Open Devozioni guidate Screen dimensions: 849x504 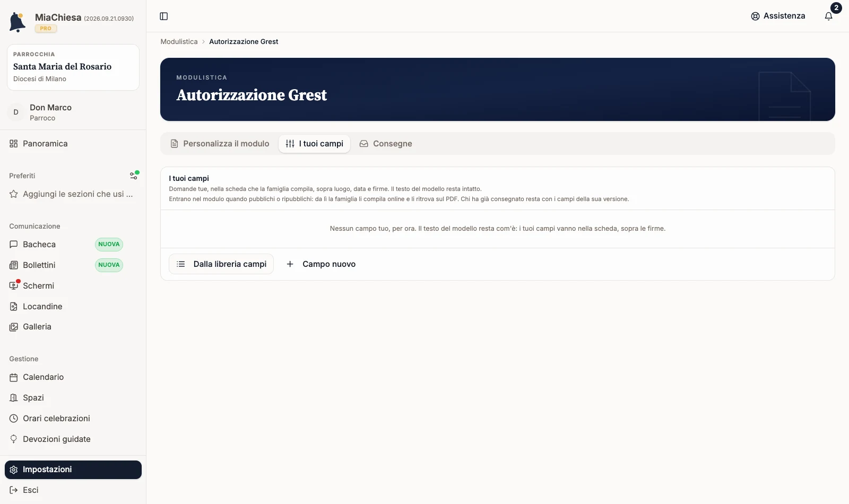click(x=73, y=439)
